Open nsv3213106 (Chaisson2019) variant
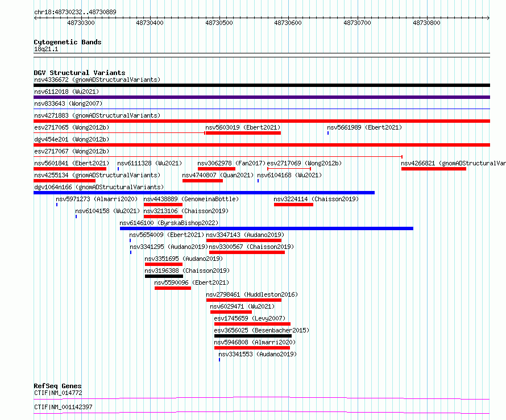This screenshot has width=506, height=420. pyautogui.click(x=186, y=211)
